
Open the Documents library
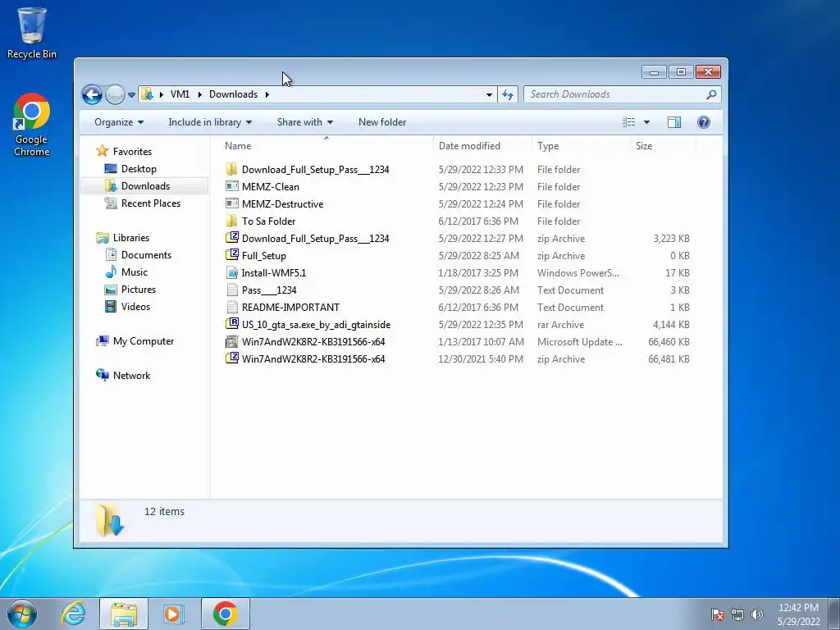(146, 255)
